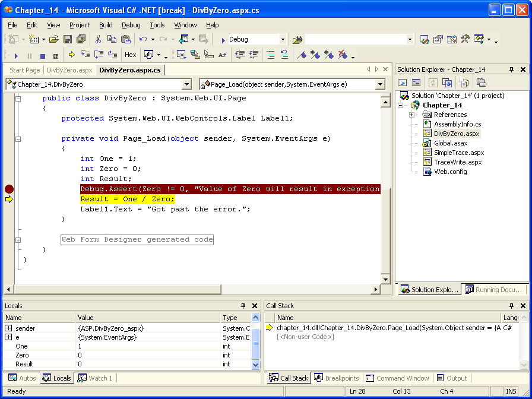Screen dimensions: 532x399
Task: Select TraceWrite.aspx in Solution Explorer
Action: click(457, 162)
